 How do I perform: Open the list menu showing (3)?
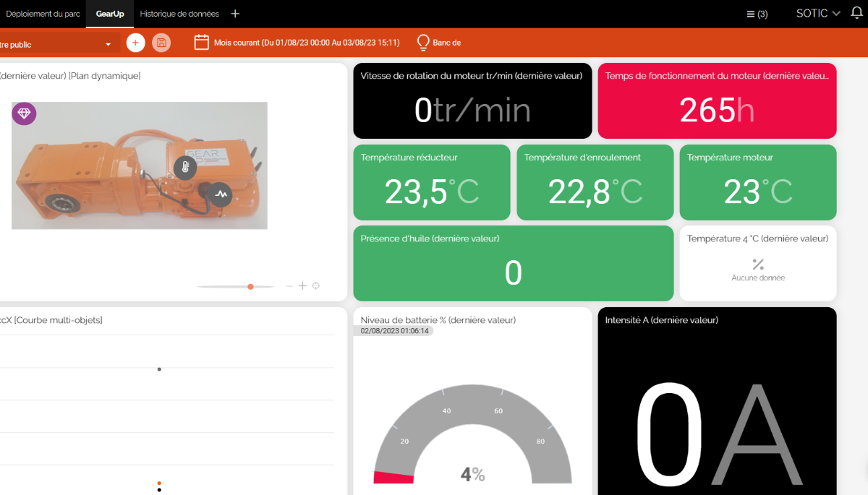[x=757, y=14]
